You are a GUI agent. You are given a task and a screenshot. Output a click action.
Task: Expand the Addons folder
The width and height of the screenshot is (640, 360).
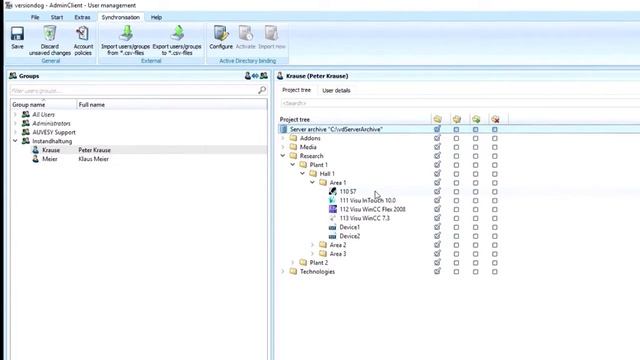283,138
